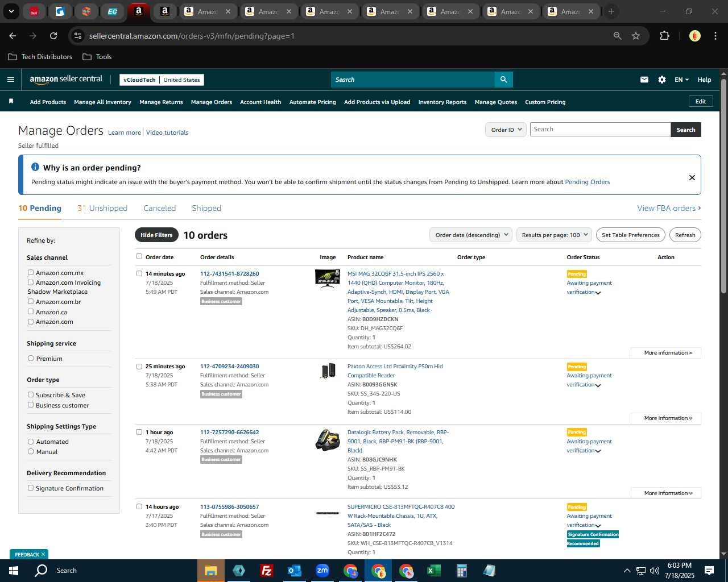The height and width of the screenshot is (582, 728).
Task: Open the Order date (descending) sort dropdown
Action: (471, 235)
